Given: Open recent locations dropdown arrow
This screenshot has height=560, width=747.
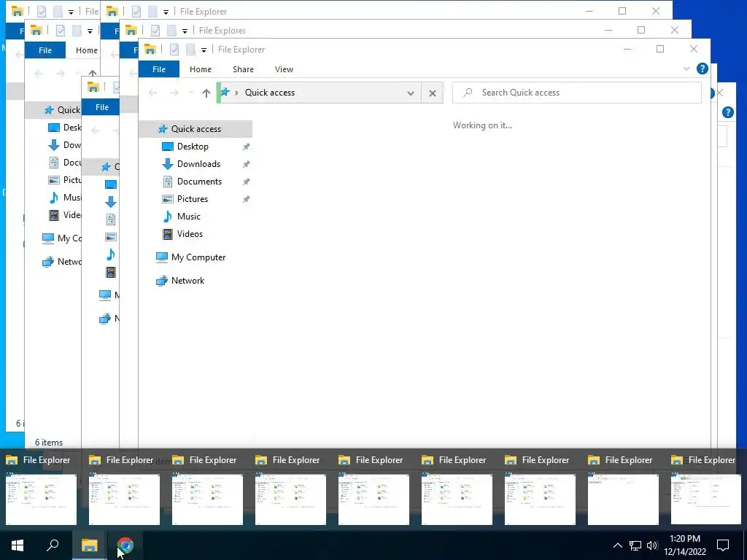Looking at the screenshot, I should pyautogui.click(x=192, y=93).
